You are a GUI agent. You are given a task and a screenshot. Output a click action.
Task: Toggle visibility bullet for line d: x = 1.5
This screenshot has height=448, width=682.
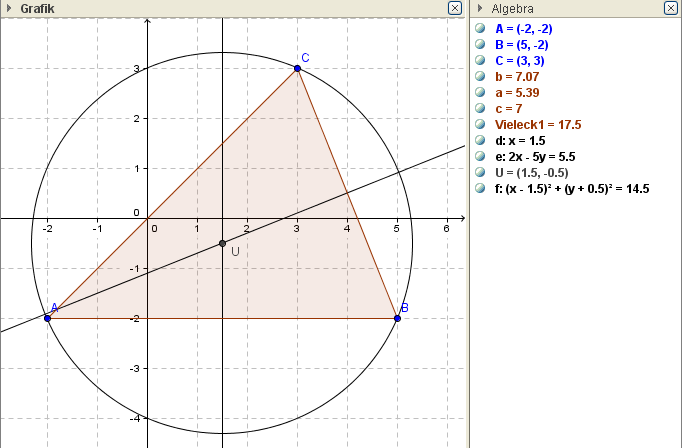pyautogui.click(x=481, y=141)
